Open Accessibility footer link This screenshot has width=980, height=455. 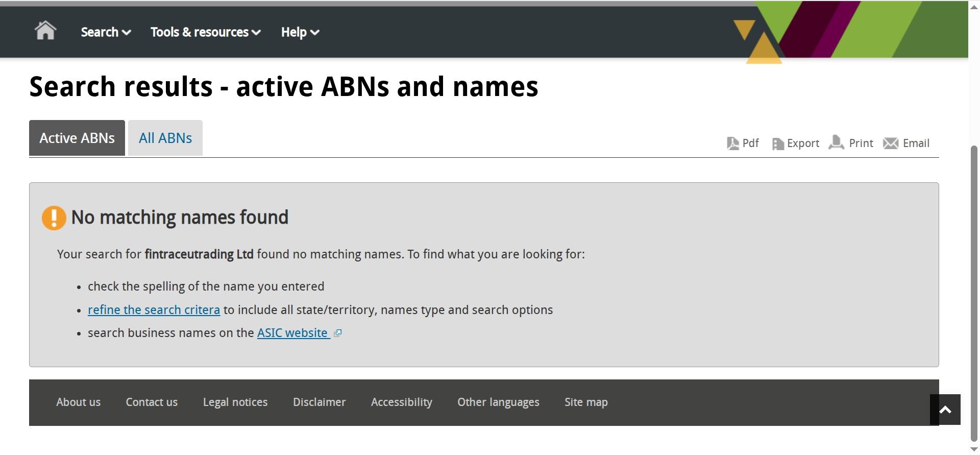402,402
